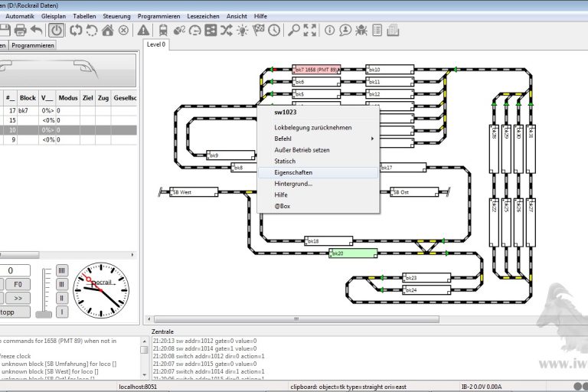Viewport: 588px width, 392px height.
Task: Click the home icon in toolbar
Action: [108, 31]
